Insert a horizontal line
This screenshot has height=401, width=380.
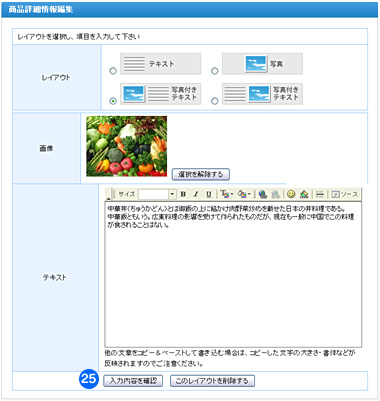(320, 194)
